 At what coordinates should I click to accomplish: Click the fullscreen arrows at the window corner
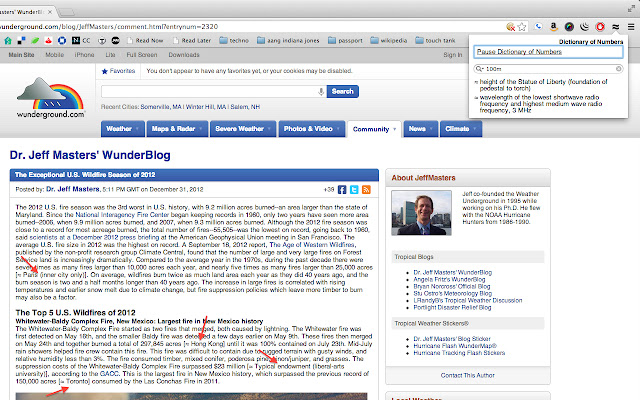click(631, 8)
